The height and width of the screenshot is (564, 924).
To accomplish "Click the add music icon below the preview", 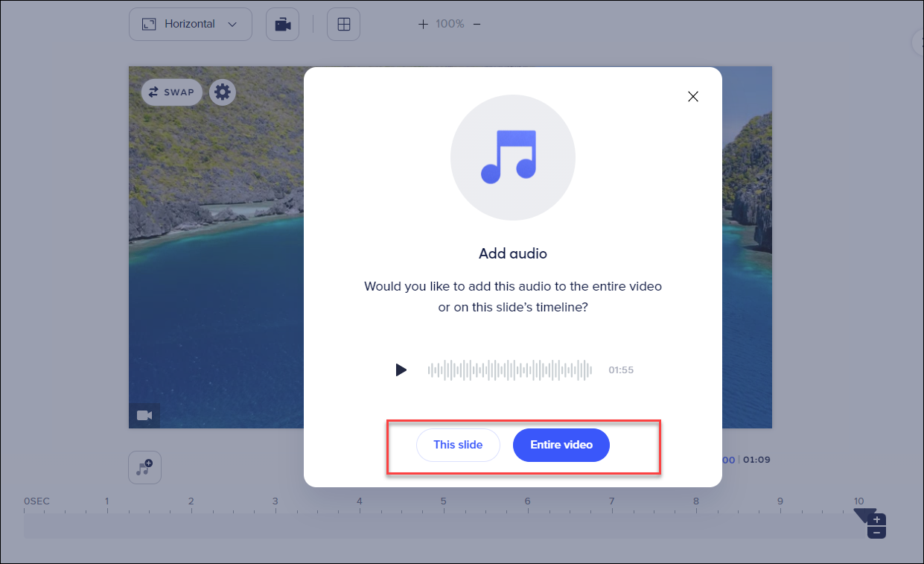I will pyautogui.click(x=144, y=468).
